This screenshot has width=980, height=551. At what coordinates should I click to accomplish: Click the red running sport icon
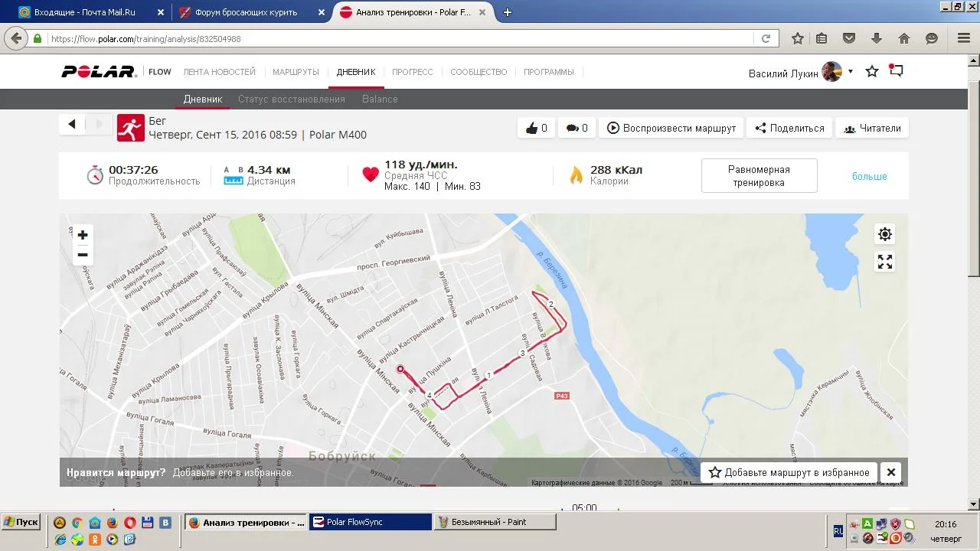coord(131,129)
